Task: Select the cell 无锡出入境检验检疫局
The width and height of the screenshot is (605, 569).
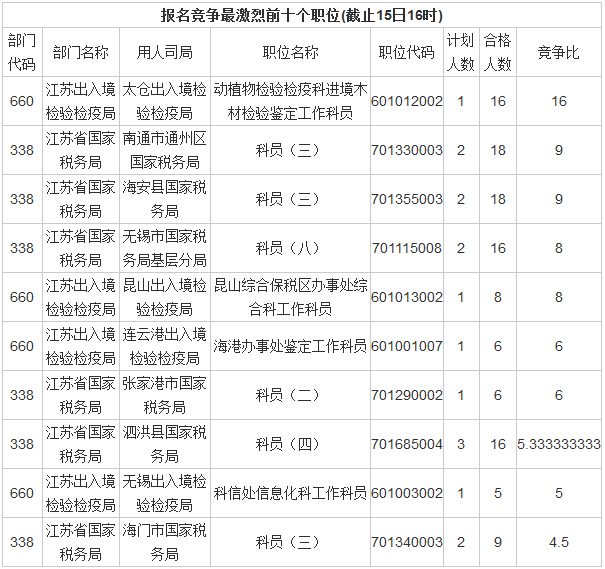Action: [x=165, y=493]
